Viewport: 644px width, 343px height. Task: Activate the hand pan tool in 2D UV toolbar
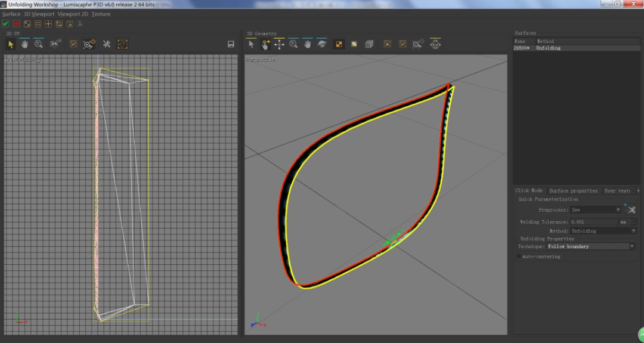pos(24,44)
